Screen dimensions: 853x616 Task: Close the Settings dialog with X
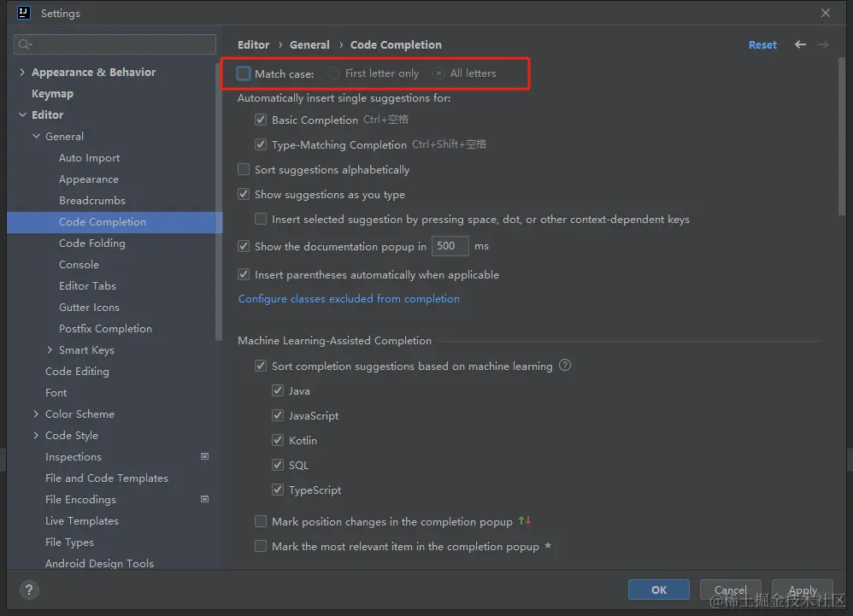pos(826,13)
